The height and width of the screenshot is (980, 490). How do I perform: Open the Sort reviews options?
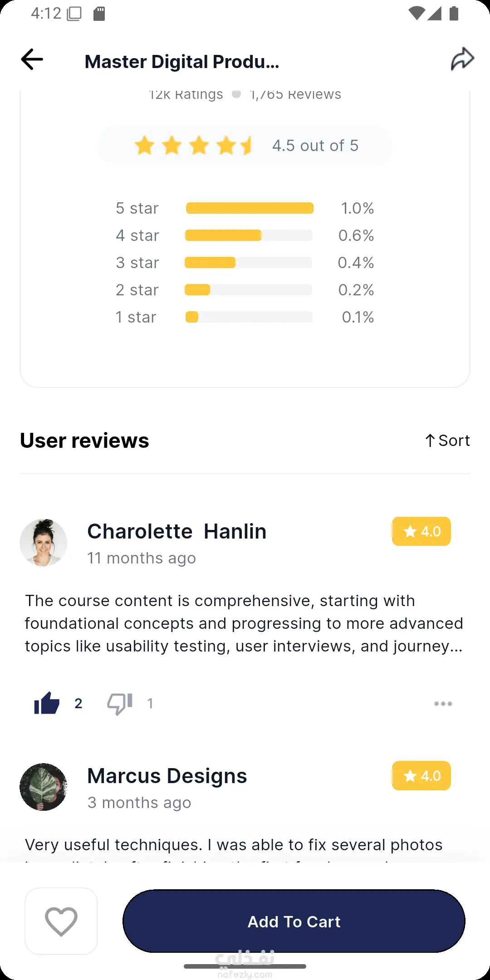tap(447, 441)
